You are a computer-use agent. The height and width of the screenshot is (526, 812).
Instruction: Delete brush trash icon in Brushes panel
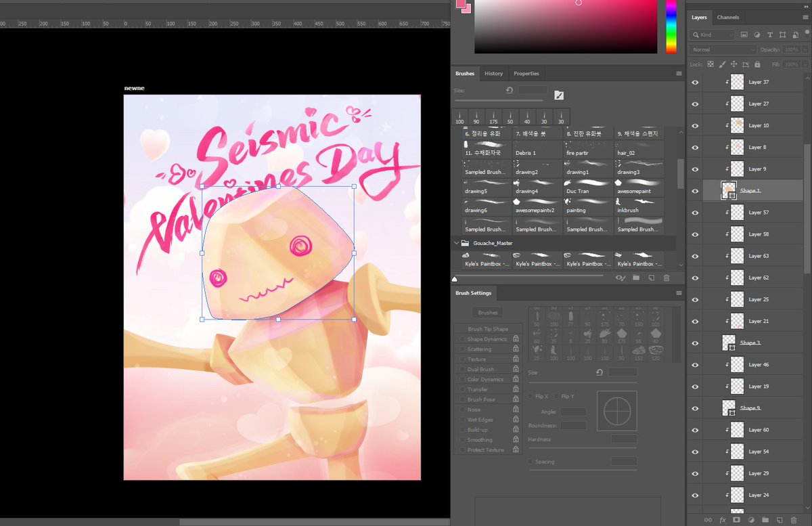click(667, 278)
